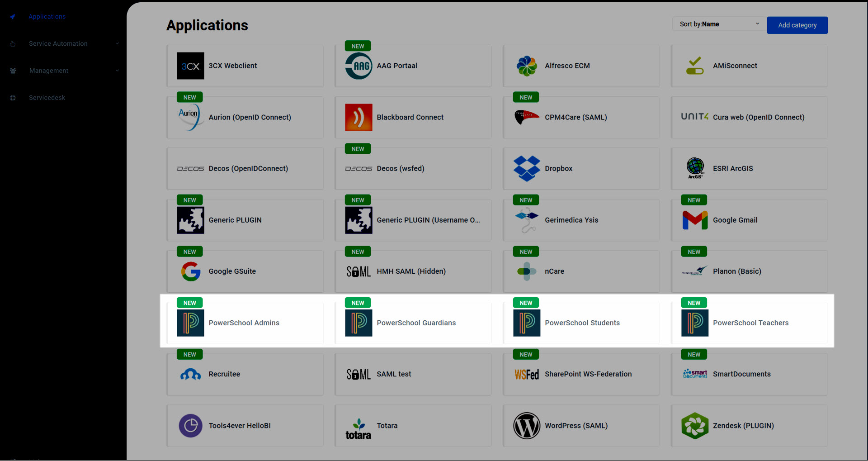Click the NEW badge on Recruitee
868x461 pixels.
click(x=189, y=355)
